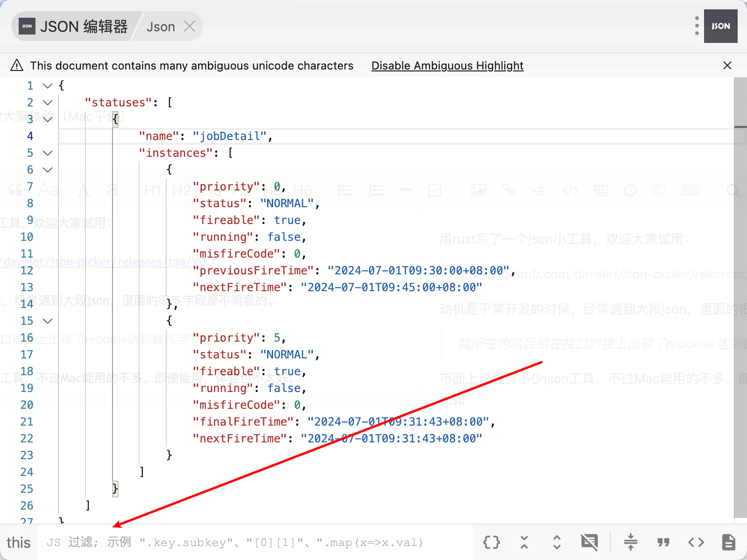The image size is (747, 560).
Task: Dismiss the ambiguous unicode warning banner
Action: (x=727, y=65)
